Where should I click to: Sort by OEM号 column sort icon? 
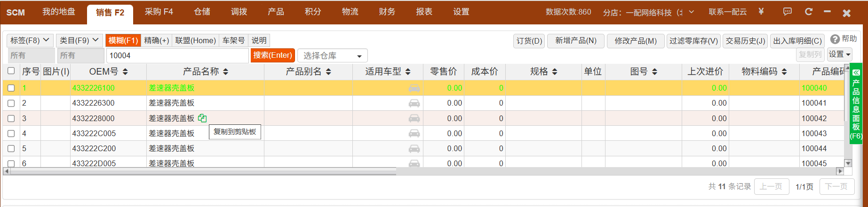[125, 72]
